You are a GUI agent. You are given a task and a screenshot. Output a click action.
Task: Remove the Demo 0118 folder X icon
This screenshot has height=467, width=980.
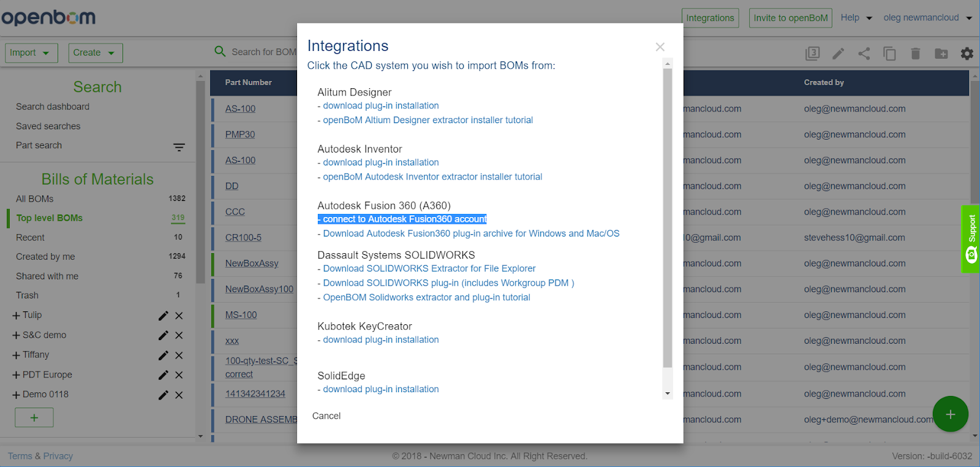pos(179,395)
